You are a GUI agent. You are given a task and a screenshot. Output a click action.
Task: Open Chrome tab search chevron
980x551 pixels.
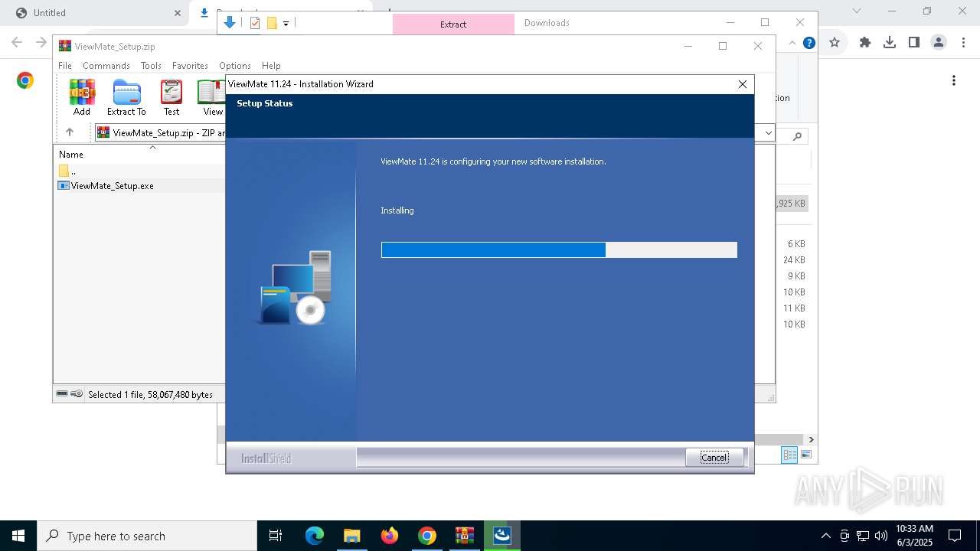click(857, 11)
